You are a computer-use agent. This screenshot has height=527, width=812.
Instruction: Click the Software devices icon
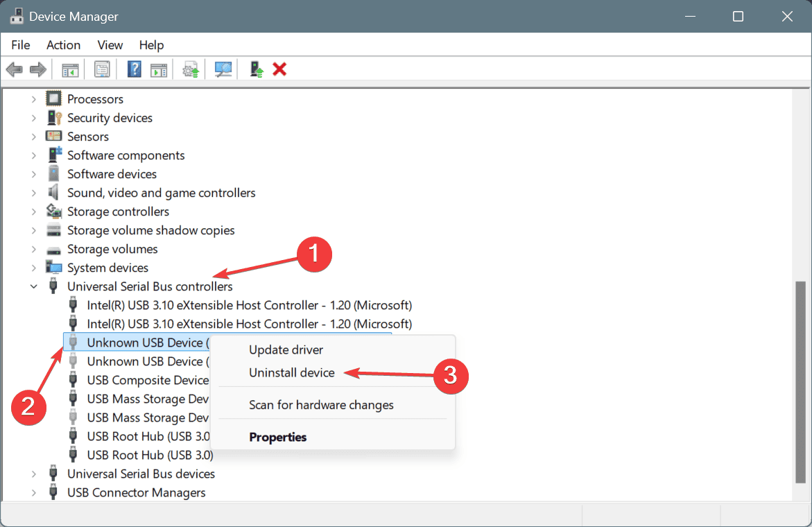(53, 173)
